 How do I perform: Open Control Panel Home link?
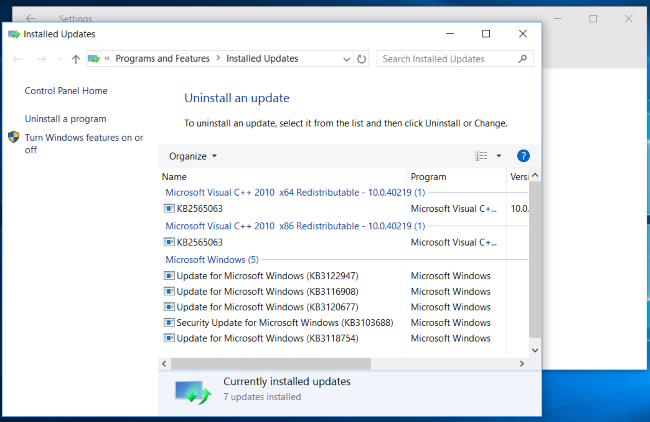pyautogui.click(x=66, y=91)
